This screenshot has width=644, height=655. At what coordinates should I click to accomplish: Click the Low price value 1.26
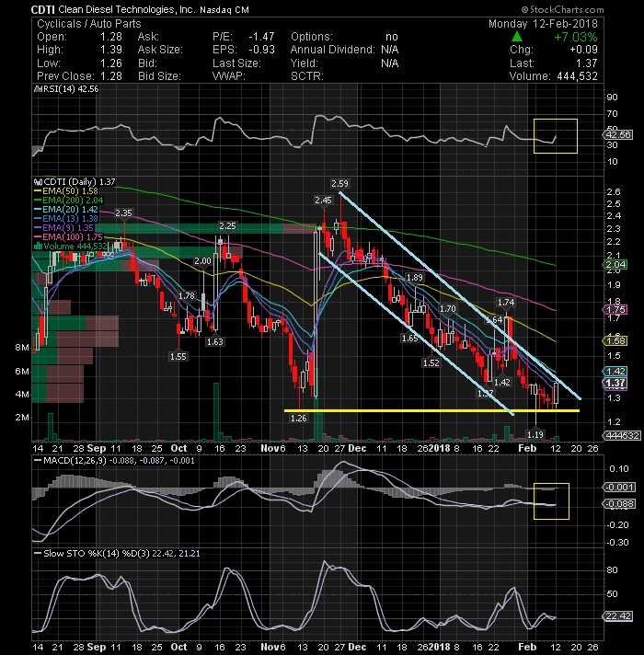111,63
